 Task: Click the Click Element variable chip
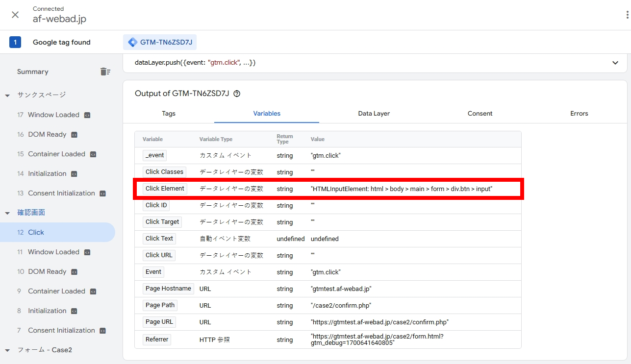point(165,189)
